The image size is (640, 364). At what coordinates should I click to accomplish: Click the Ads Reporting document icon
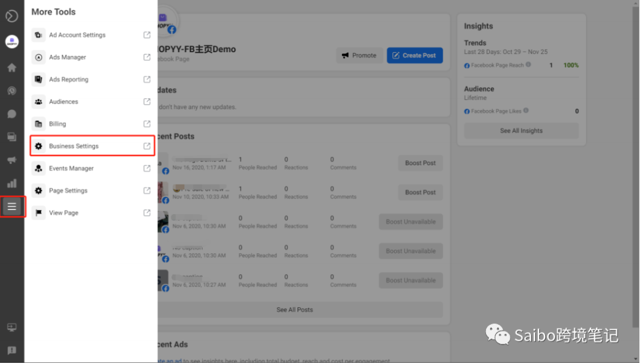click(39, 79)
